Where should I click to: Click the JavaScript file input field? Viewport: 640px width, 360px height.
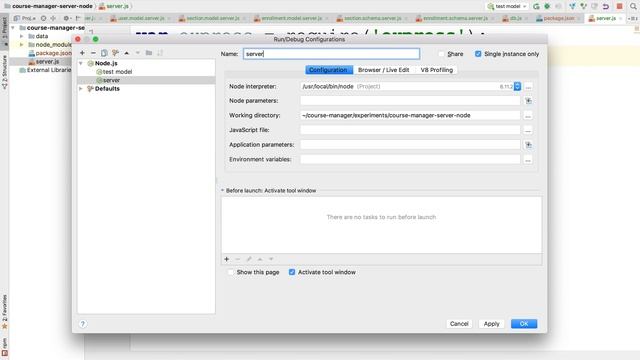(x=410, y=130)
